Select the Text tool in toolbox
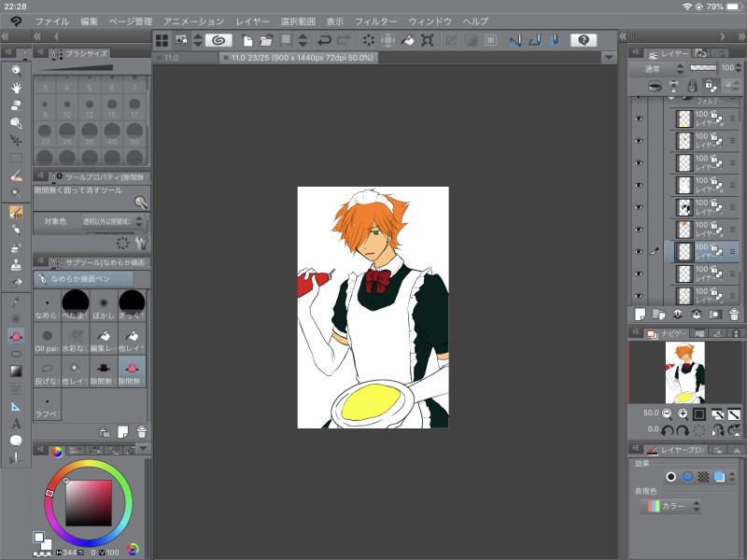The width and height of the screenshot is (747, 560). pos(16,424)
